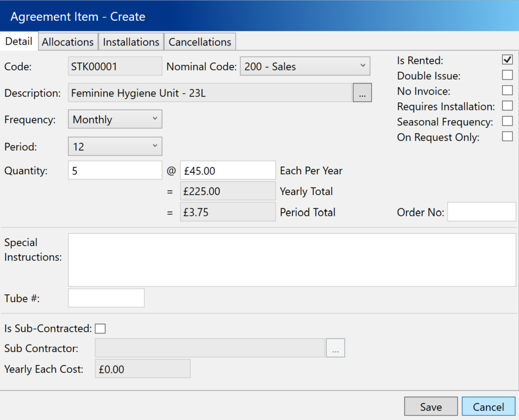Click the Special Instructions text area
The height and width of the screenshot is (420, 519).
pos(291,259)
